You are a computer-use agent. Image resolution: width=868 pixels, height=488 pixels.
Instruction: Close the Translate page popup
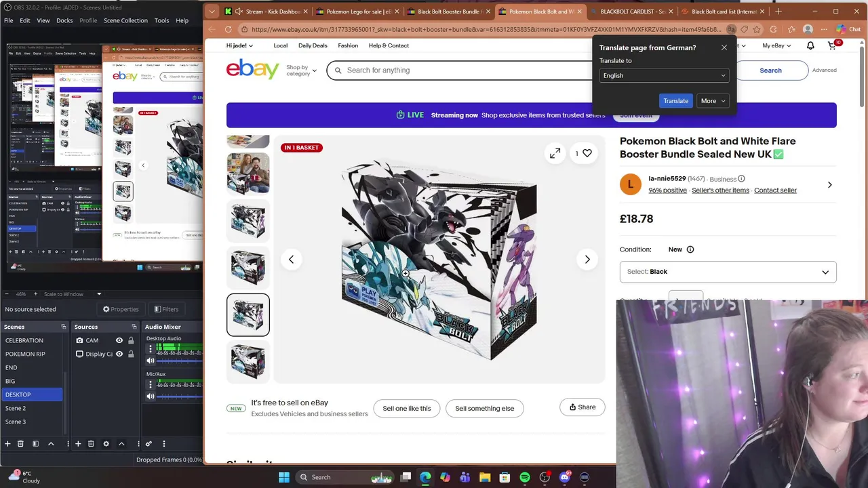[x=724, y=47]
